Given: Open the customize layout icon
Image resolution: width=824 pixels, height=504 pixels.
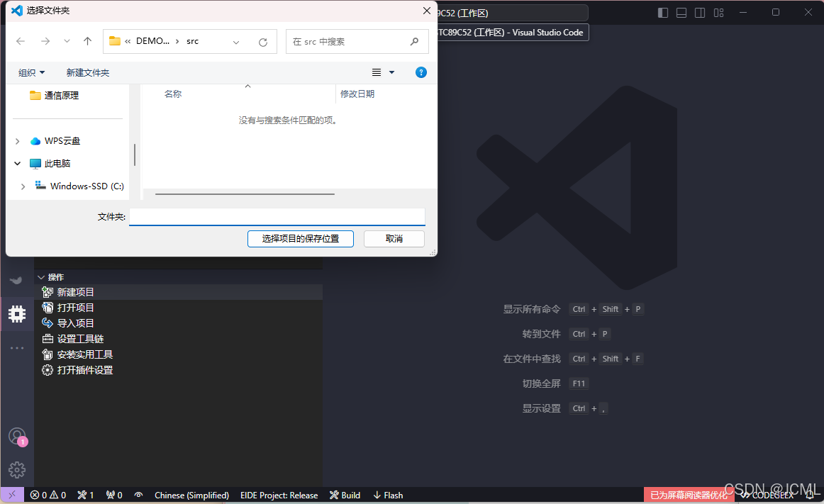Looking at the screenshot, I should tap(718, 13).
